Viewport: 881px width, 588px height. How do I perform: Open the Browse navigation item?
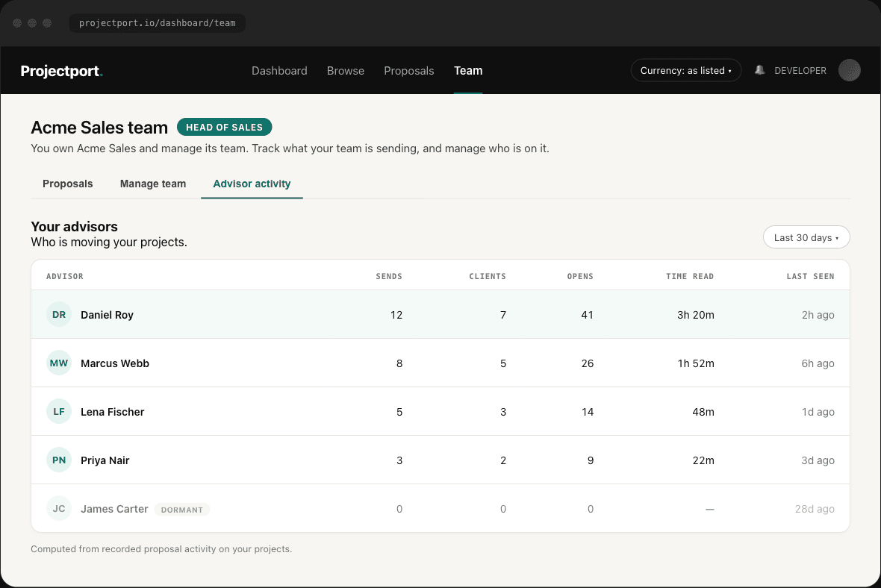[346, 70]
